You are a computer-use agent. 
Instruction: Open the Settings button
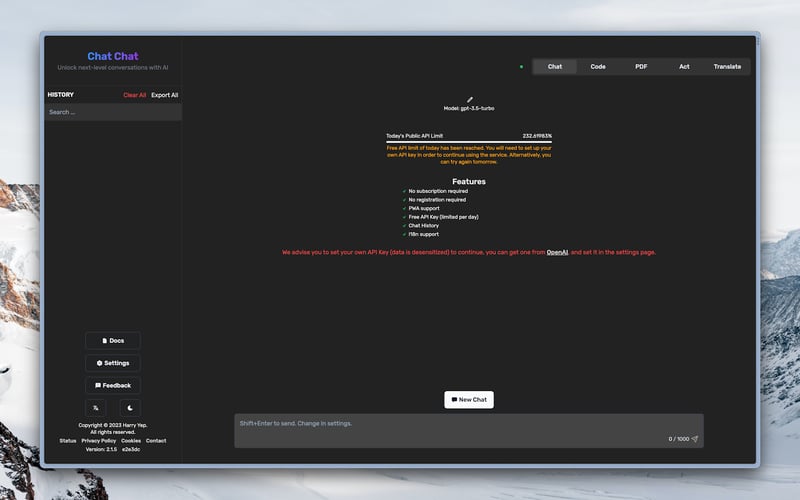[113, 363]
